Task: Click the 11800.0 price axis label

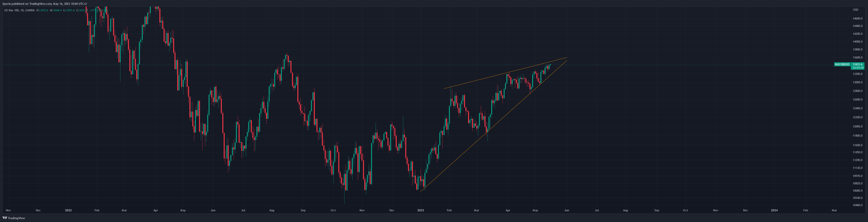Action: [857, 136]
